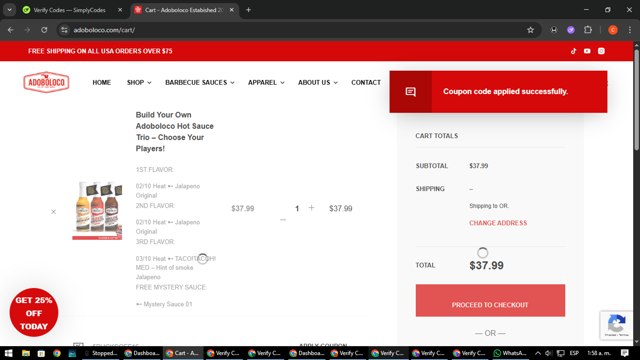Close the Verify Codes SimplyCodes tab

tap(120, 10)
